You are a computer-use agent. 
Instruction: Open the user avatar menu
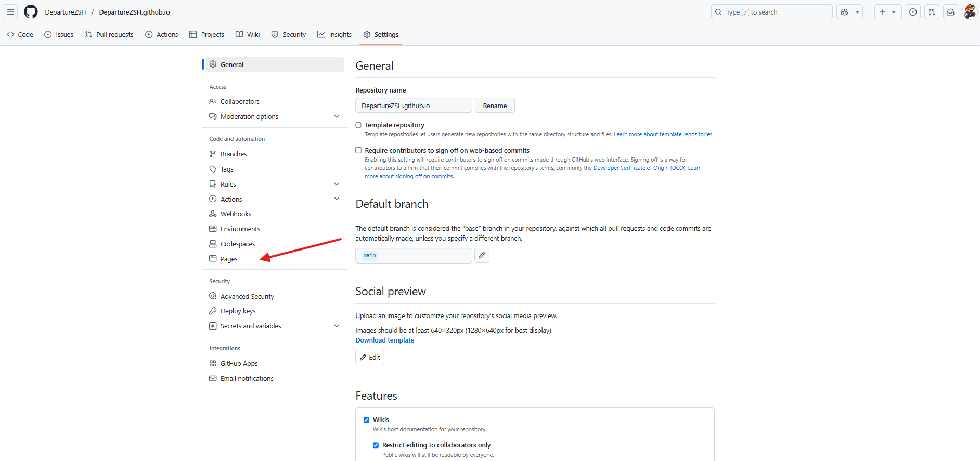(x=970, y=12)
